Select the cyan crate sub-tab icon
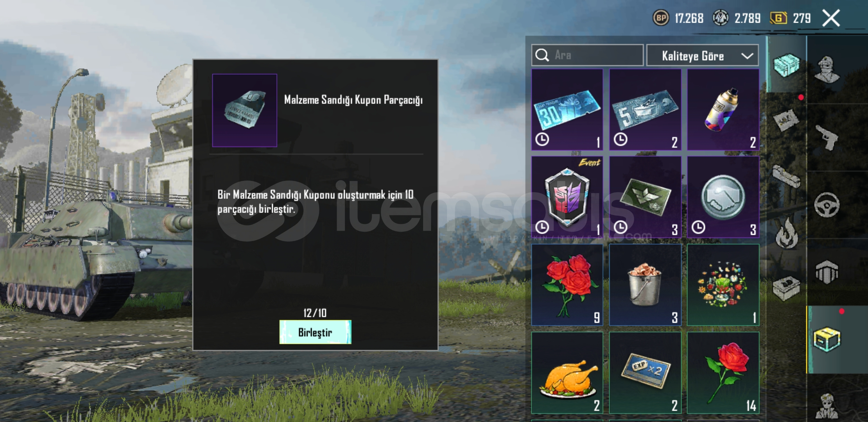 (x=786, y=65)
